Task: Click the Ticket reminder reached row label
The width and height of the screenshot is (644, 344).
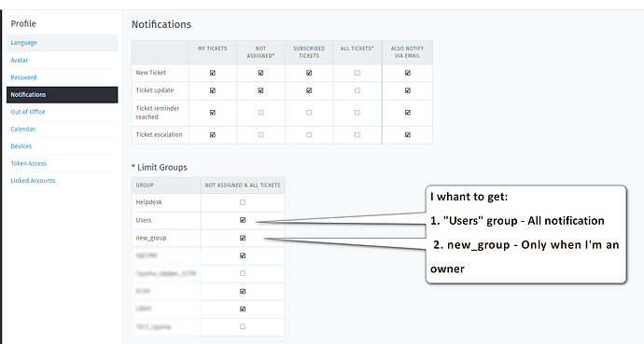Action: (158, 113)
